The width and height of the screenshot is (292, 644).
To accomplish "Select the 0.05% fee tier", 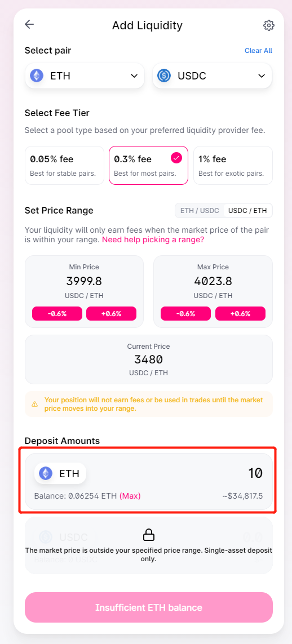I will click(64, 165).
